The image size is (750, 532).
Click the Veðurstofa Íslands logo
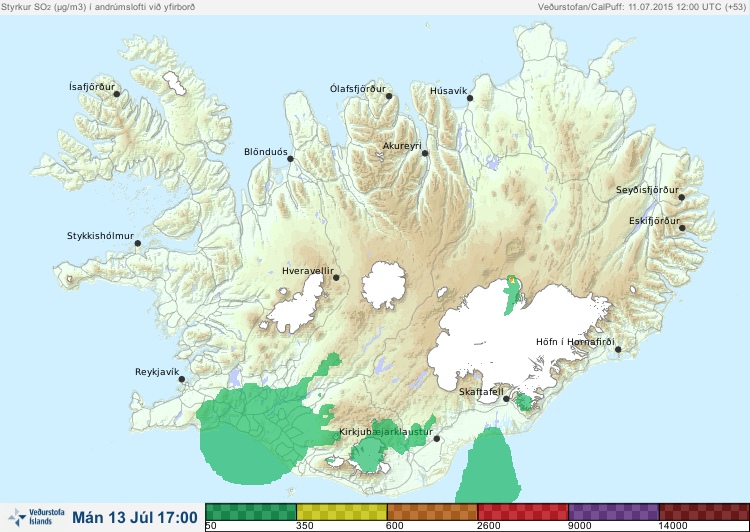(x=36, y=517)
